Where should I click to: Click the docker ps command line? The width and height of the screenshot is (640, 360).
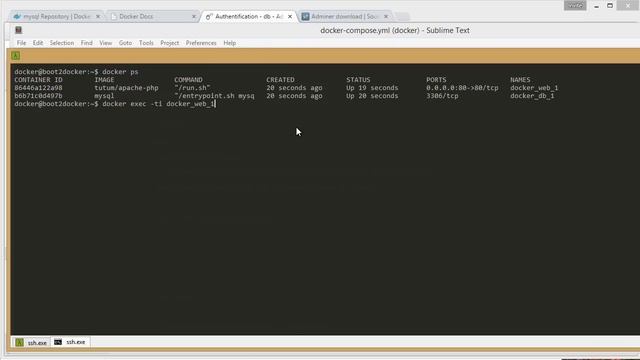[x=76, y=72]
